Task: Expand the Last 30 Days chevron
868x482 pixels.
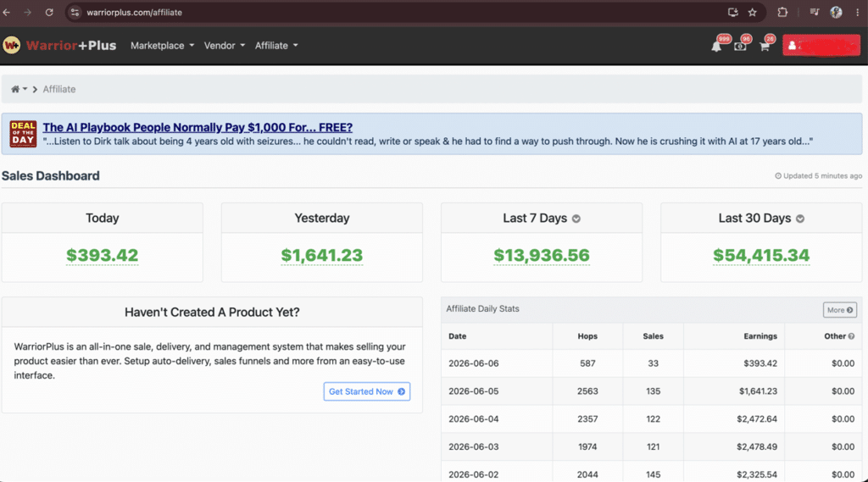Action: 800,219
